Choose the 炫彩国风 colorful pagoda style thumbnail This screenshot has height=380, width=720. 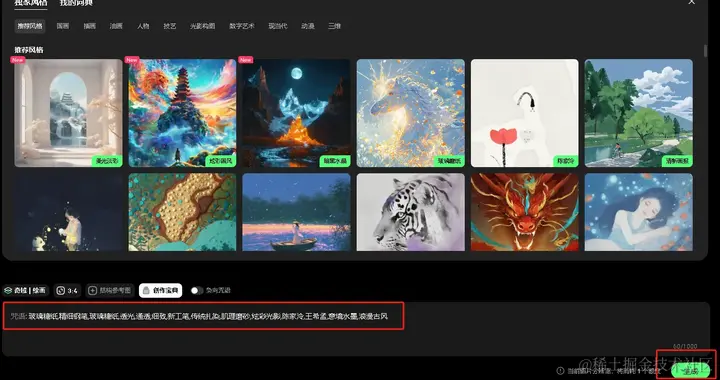(182, 113)
